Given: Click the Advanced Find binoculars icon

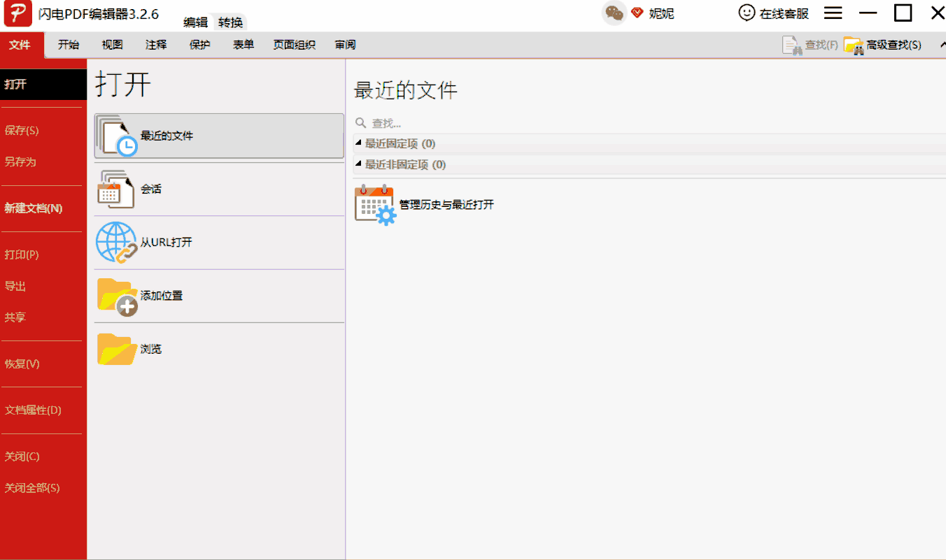Looking at the screenshot, I should click(853, 45).
